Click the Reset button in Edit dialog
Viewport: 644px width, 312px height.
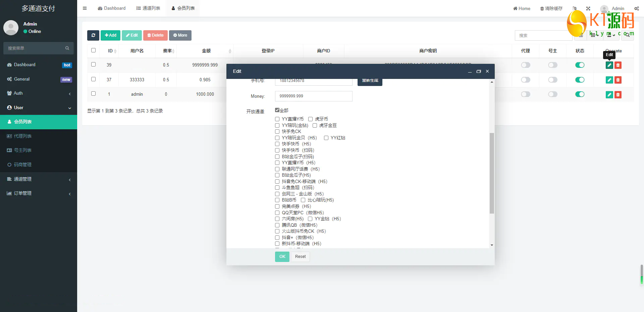300,257
